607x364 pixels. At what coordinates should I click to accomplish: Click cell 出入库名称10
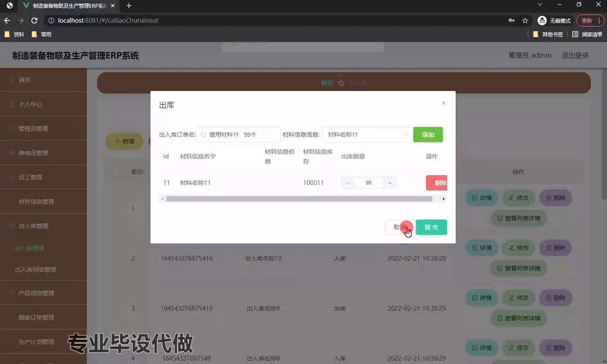pyautogui.click(x=263, y=258)
